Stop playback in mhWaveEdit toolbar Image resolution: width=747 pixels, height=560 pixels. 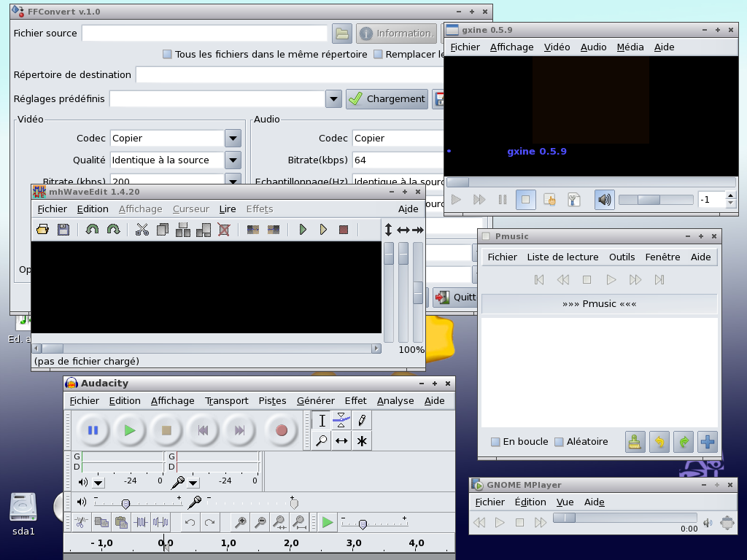[344, 230]
